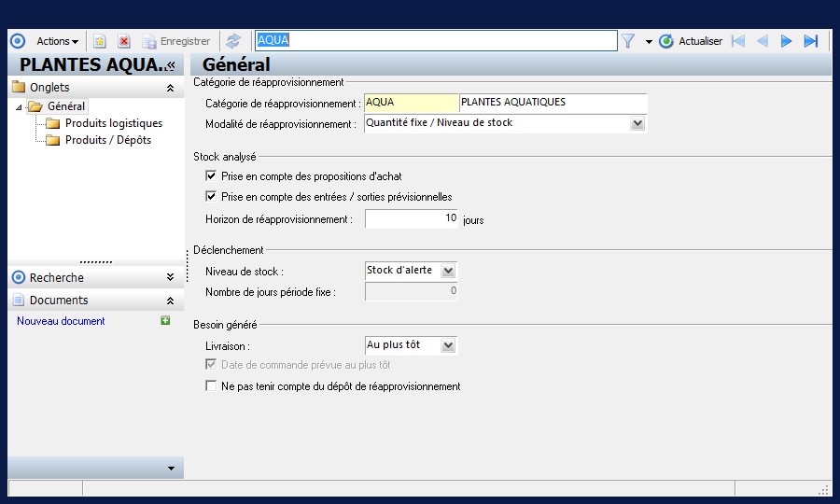Go to the first record
The height and width of the screenshot is (504, 840).
point(738,41)
